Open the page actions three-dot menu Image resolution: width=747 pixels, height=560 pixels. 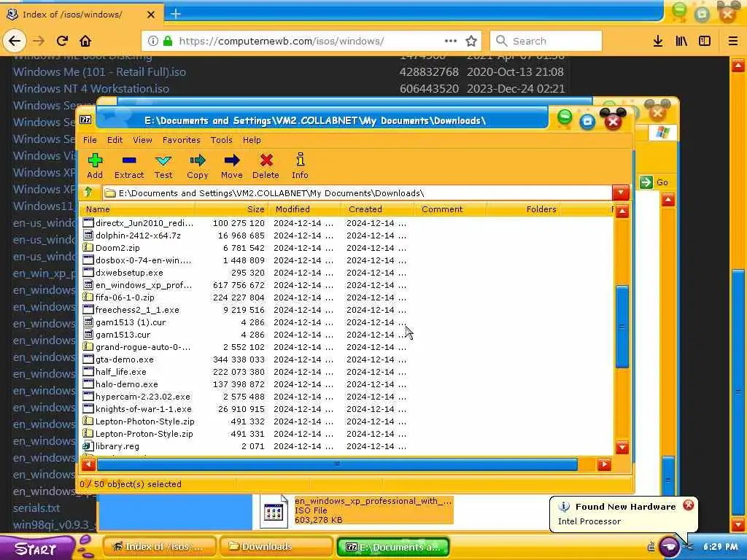[451, 41]
